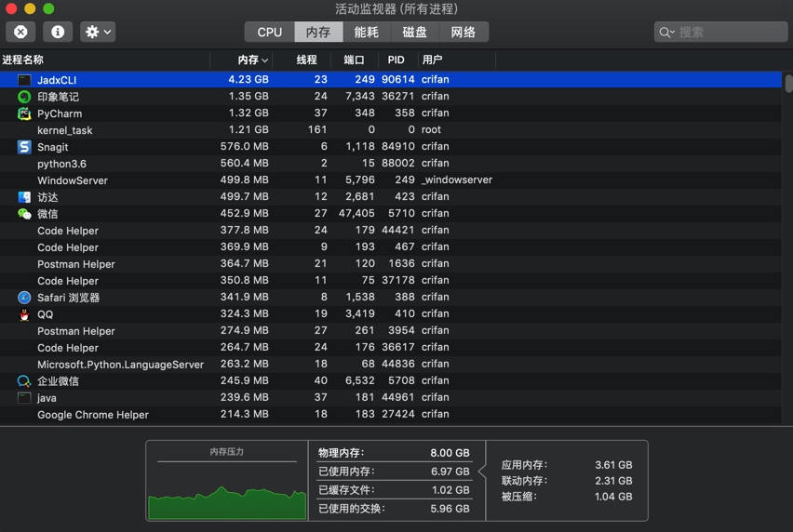Sort by 用户 column header
Screen dimensions: 793x532
[x=457, y=60]
